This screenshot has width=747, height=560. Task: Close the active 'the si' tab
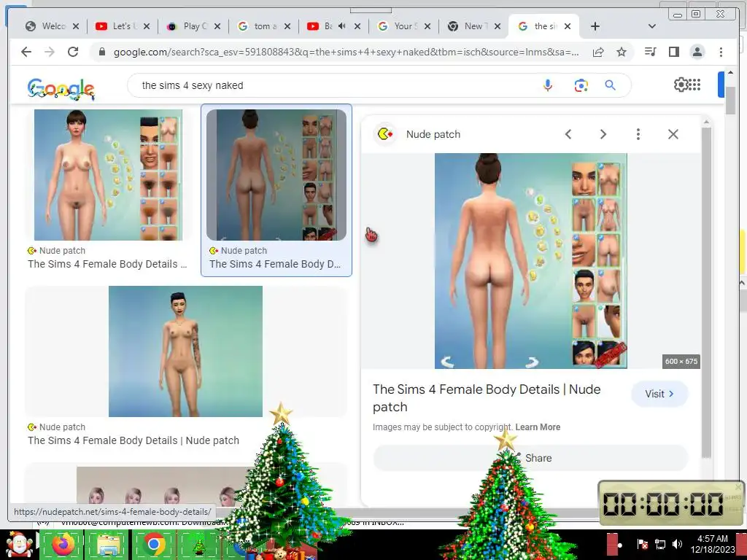click(568, 27)
